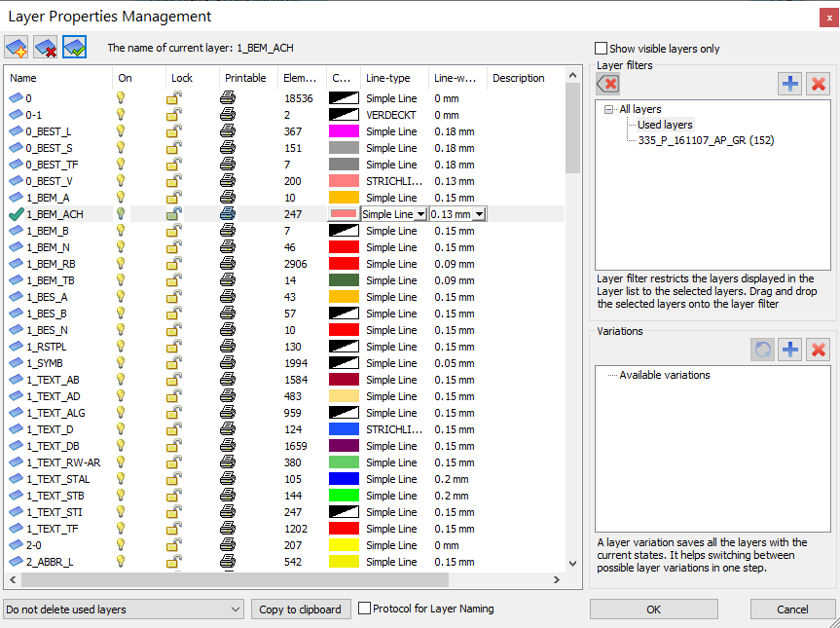Click the create new layer icon
The width and height of the screenshot is (840, 628).
click(17, 47)
